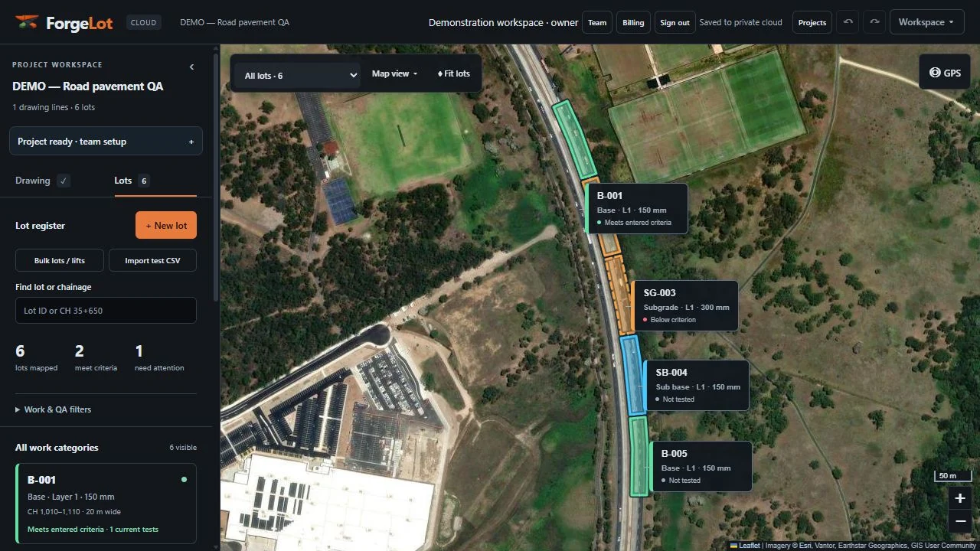The height and width of the screenshot is (551, 980).
Task: Open the Workspace dropdown menu
Action: [x=926, y=22]
